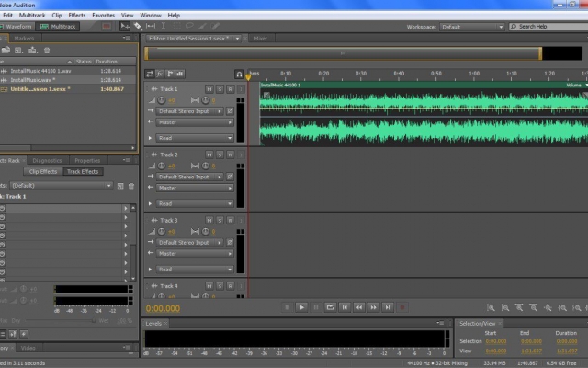Toggle power on first effects rack slot
The image size is (588, 368).
click(2, 208)
